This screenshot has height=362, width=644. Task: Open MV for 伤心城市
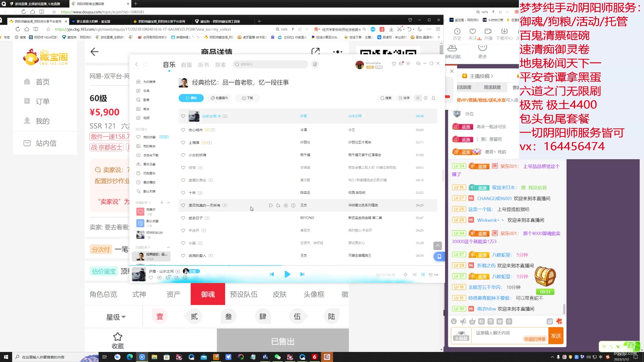tap(213, 130)
